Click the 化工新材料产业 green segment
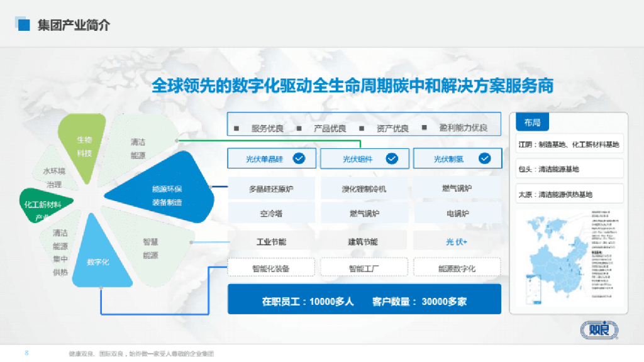This screenshot has height=362, width=644. tap(42, 204)
